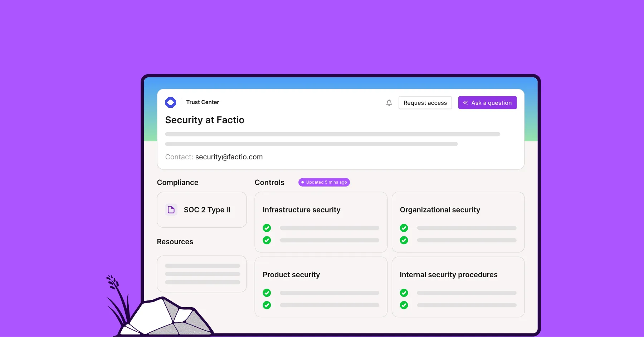Viewport: 644px width, 337px height.
Task: Open the placeholder card under Resources
Action: 202,274
